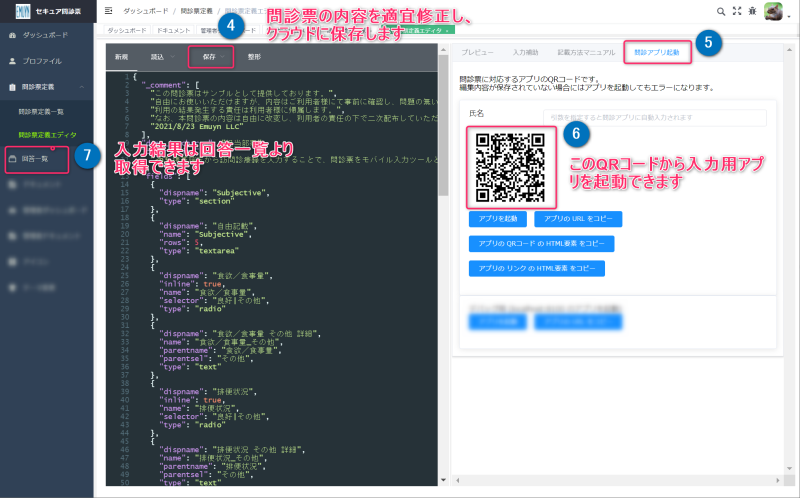This screenshot has width=800, height=498.
Task: Open the ダッシュボード page tab
Action: click(x=127, y=31)
